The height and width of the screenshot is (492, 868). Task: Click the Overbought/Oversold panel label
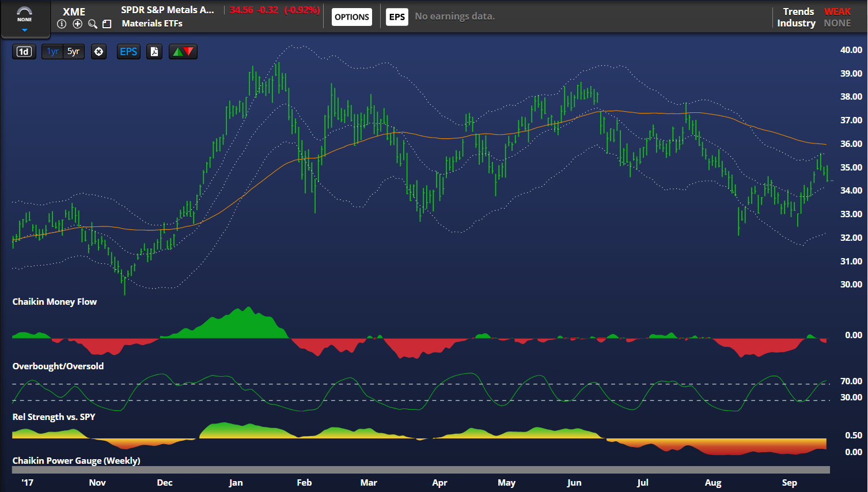58,366
